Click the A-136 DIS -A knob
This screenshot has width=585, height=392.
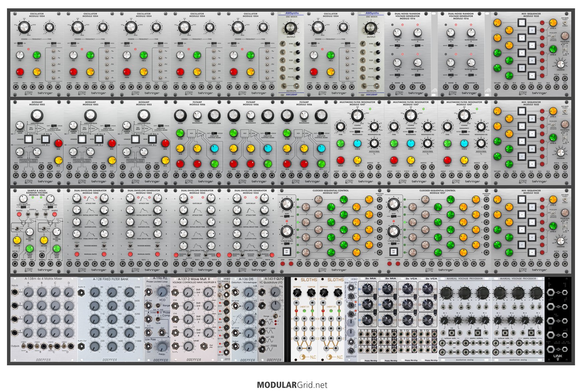point(249,346)
